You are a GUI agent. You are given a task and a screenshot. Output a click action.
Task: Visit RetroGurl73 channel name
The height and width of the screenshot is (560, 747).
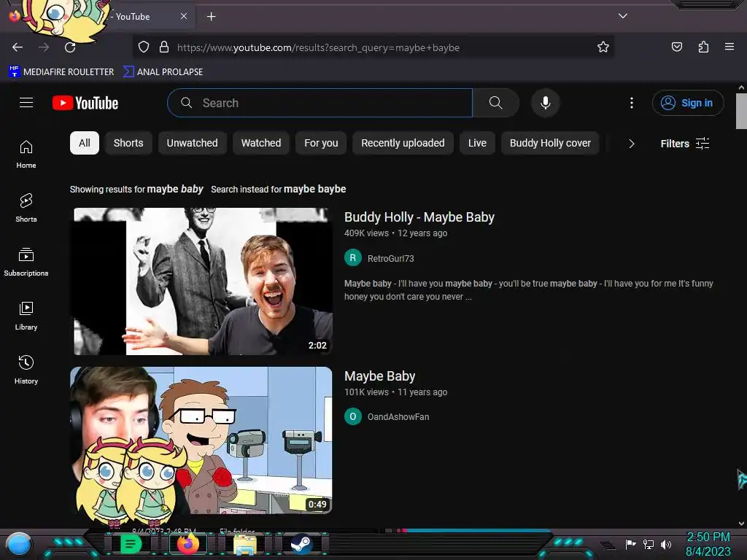click(391, 258)
